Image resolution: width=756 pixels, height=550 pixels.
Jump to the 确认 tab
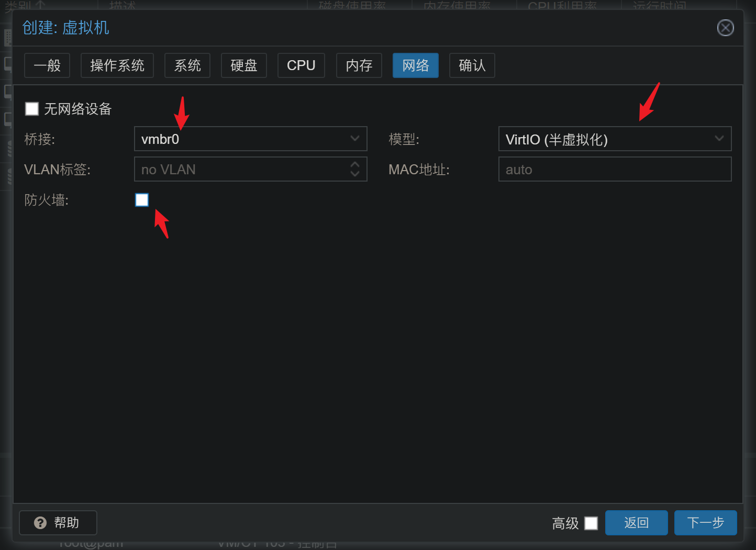[472, 65]
